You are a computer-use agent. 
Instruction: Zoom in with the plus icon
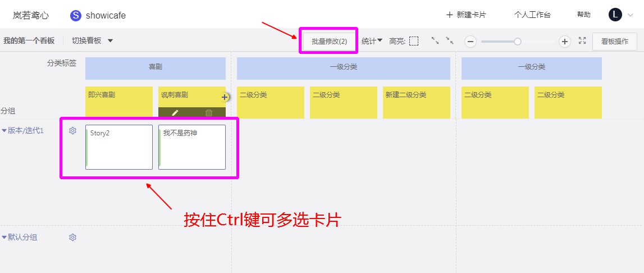pos(565,41)
